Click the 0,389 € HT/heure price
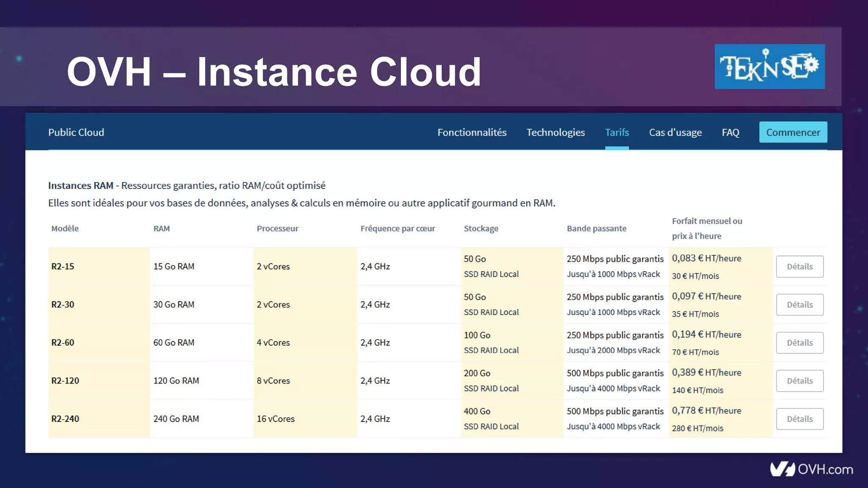Viewport: 868px width, 488px height. coord(707,372)
